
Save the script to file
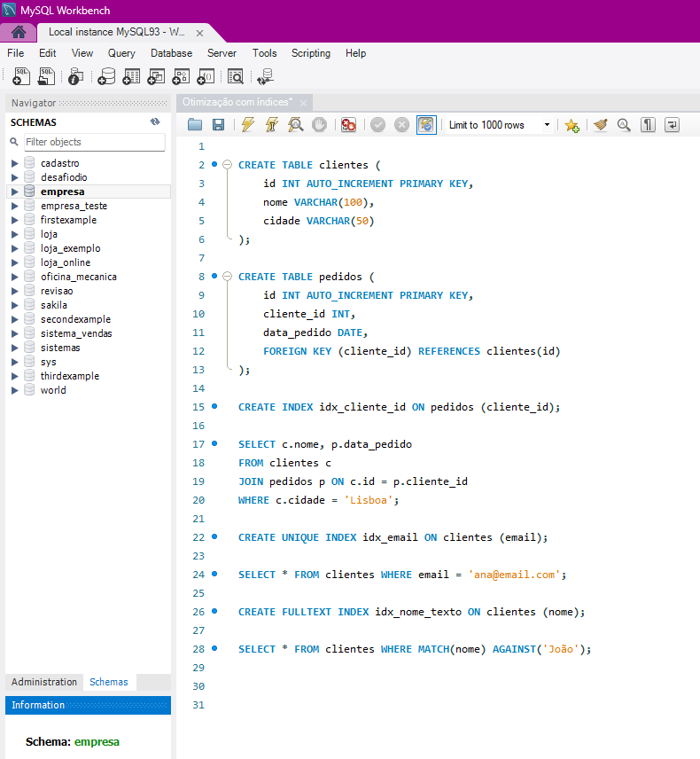pos(219,125)
